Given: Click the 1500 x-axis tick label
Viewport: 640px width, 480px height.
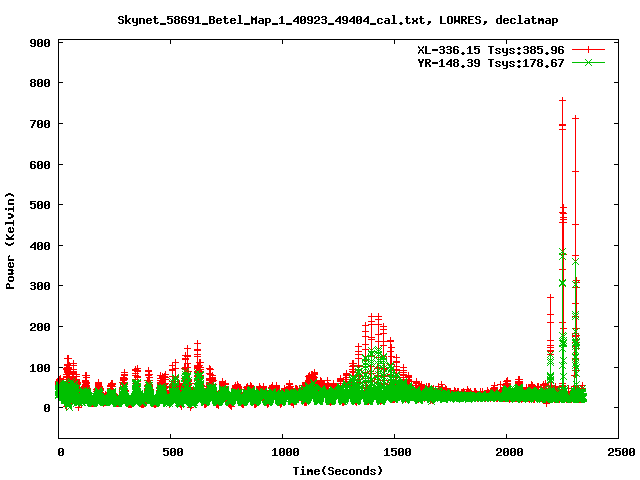Looking at the screenshot, I should coord(397,452).
